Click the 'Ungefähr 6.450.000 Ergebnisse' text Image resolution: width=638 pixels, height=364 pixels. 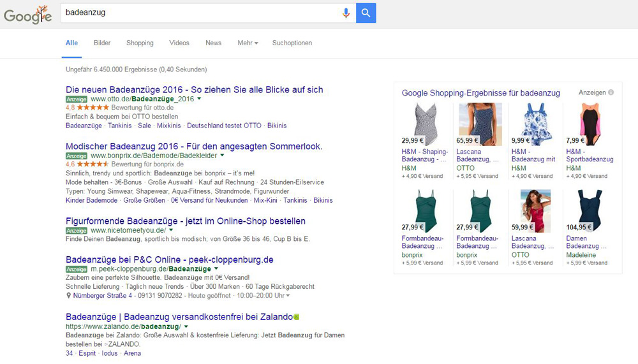pos(137,69)
